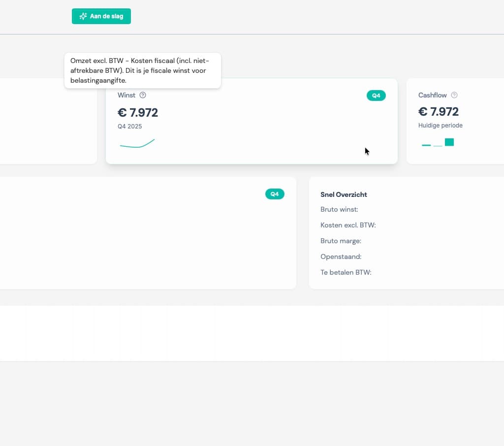Click the Q4 2025 period label

129,127
